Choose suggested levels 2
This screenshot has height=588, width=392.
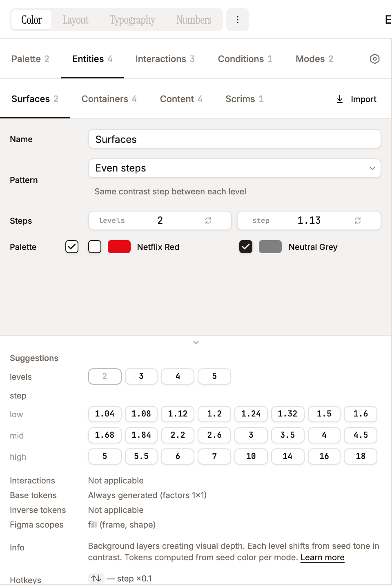pyautogui.click(x=105, y=376)
